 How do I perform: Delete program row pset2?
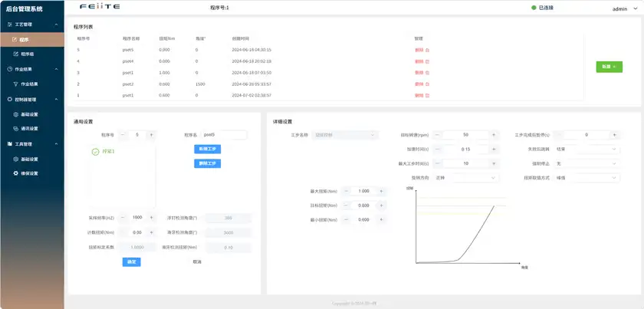coord(422,84)
